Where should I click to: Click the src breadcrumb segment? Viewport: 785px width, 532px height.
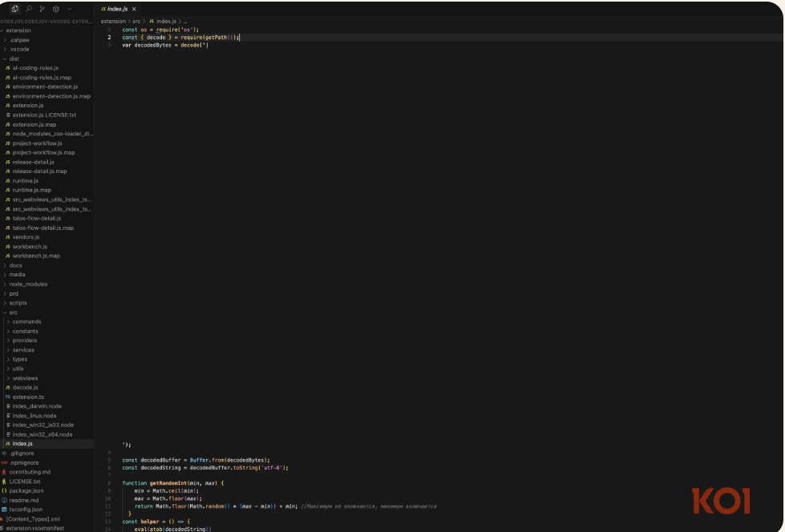(136, 21)
